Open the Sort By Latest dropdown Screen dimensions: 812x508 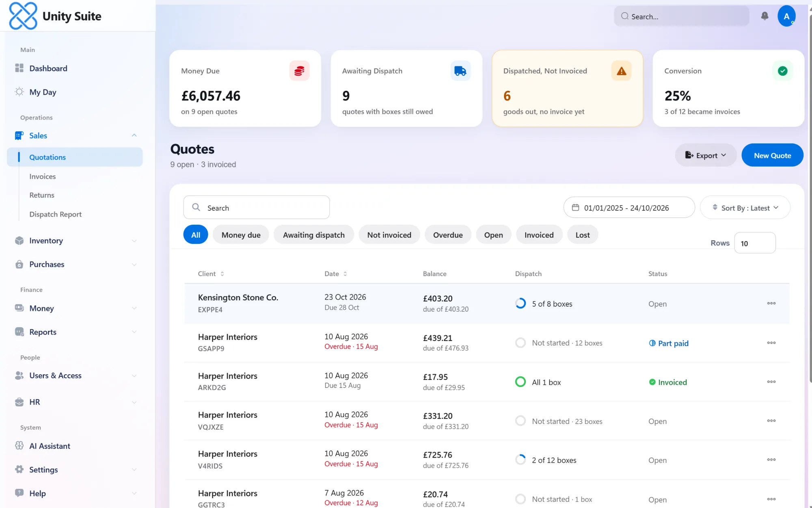745,208
